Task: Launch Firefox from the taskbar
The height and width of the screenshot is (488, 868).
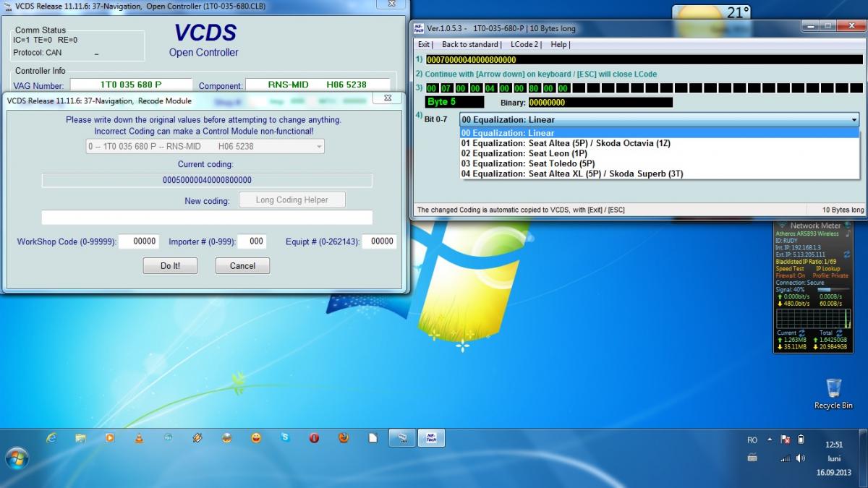Action: (344, 438)
